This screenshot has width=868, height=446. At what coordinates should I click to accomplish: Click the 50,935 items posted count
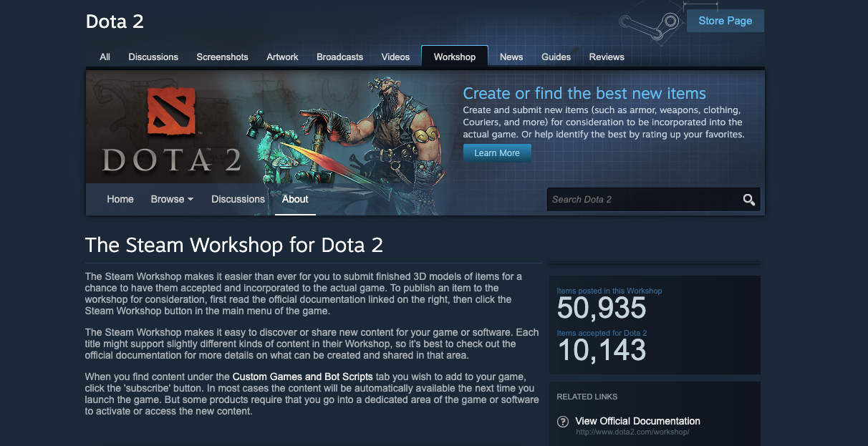(x=602, y=308)
